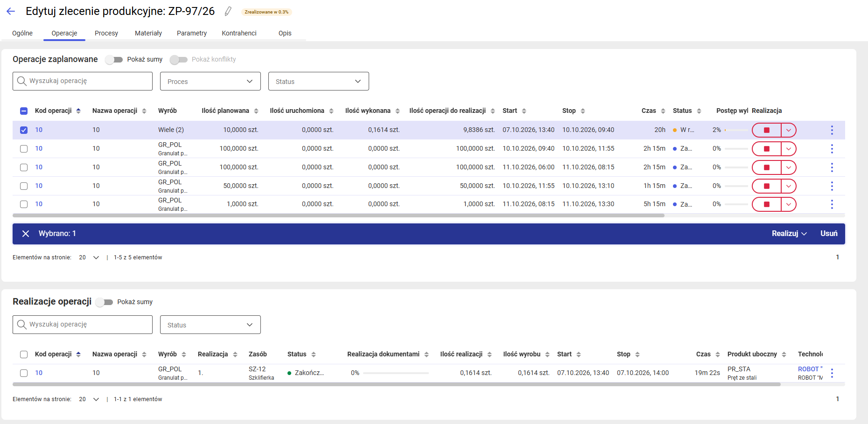Clear the selection with the X beside Wybrano: 1
This screenshot has height=424, width=868.
(x=26, y=234)
